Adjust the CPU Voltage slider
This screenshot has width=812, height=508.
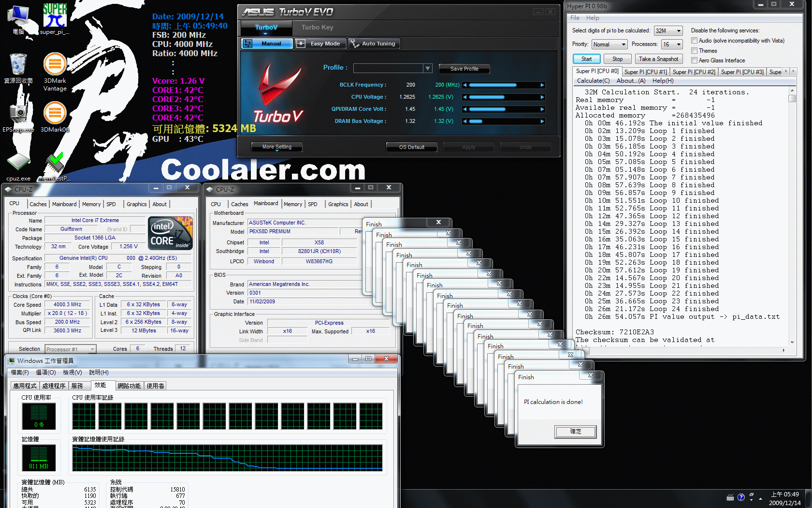[x=504, y=97]
